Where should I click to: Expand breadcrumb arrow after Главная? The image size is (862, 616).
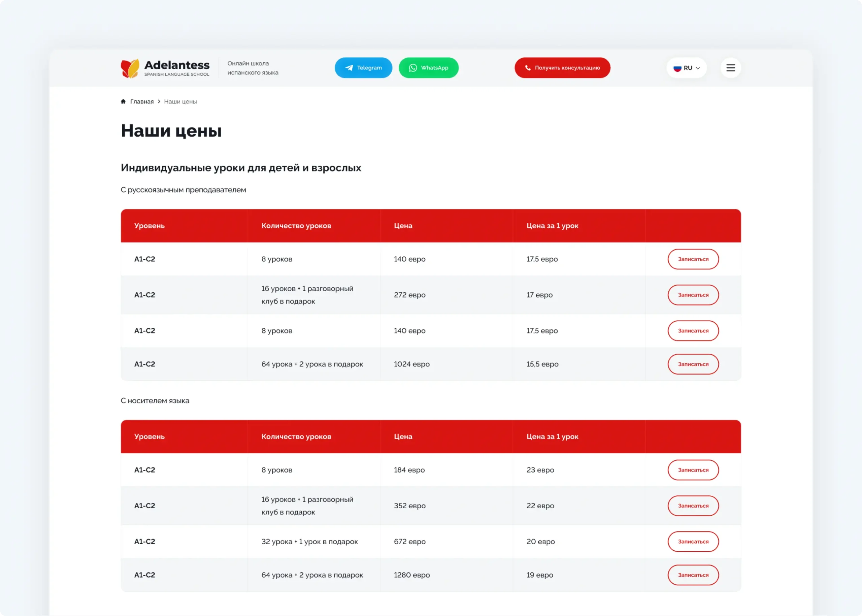pos(159,102)
